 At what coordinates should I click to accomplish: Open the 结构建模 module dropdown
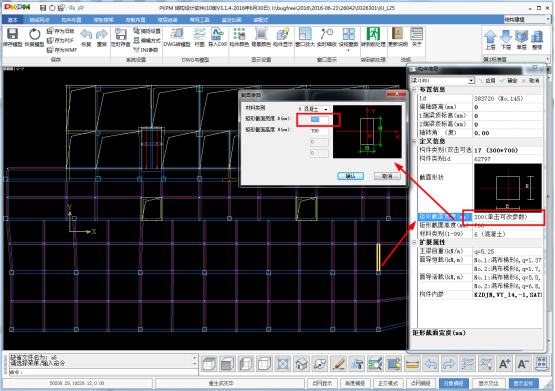[x=527, y=19]
